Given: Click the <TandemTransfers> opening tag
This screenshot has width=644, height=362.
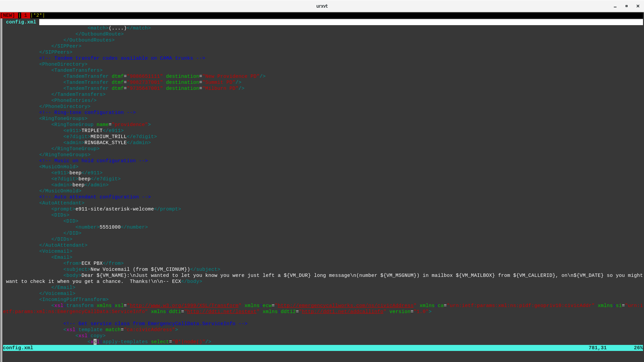Looking at the screenshot, I should pyautogui.click(x=77, y=70).
